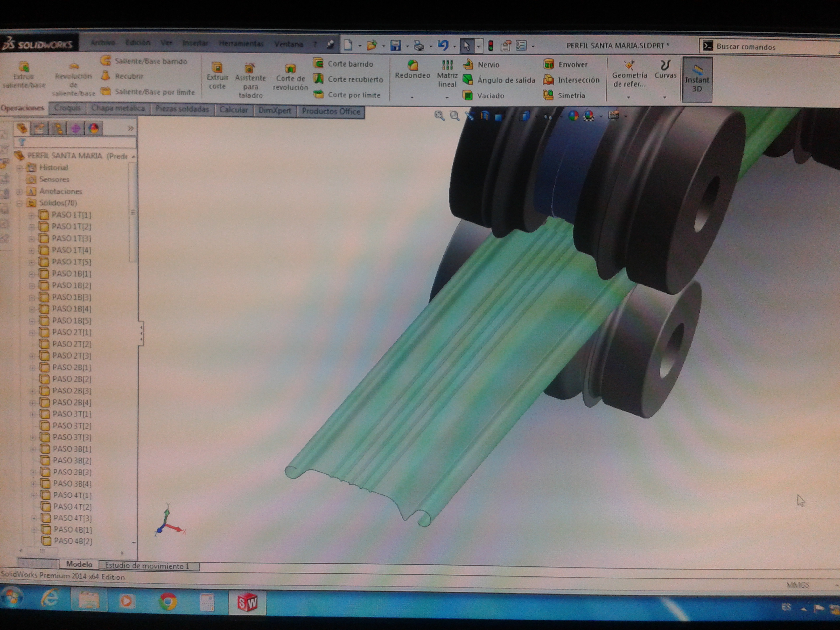Click the Curvas tool
840x630 pixels.
point(665,70)
